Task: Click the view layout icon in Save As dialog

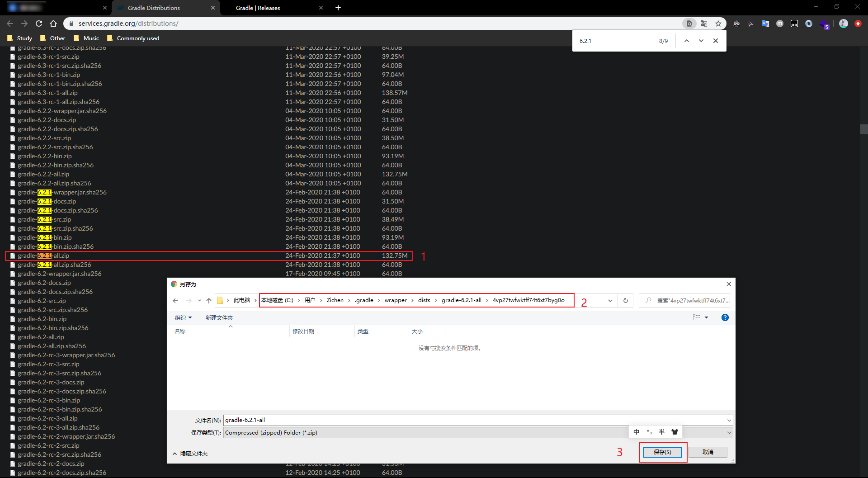Action: (x=697, y=317)
